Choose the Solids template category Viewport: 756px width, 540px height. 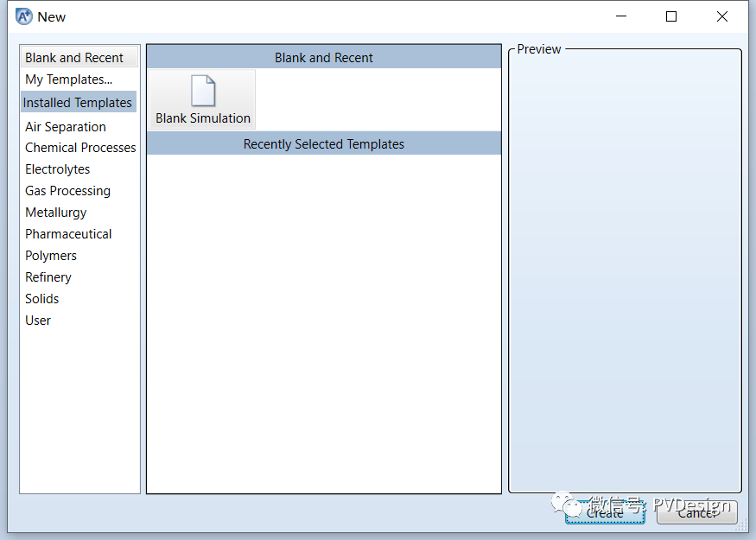point(42,299)
